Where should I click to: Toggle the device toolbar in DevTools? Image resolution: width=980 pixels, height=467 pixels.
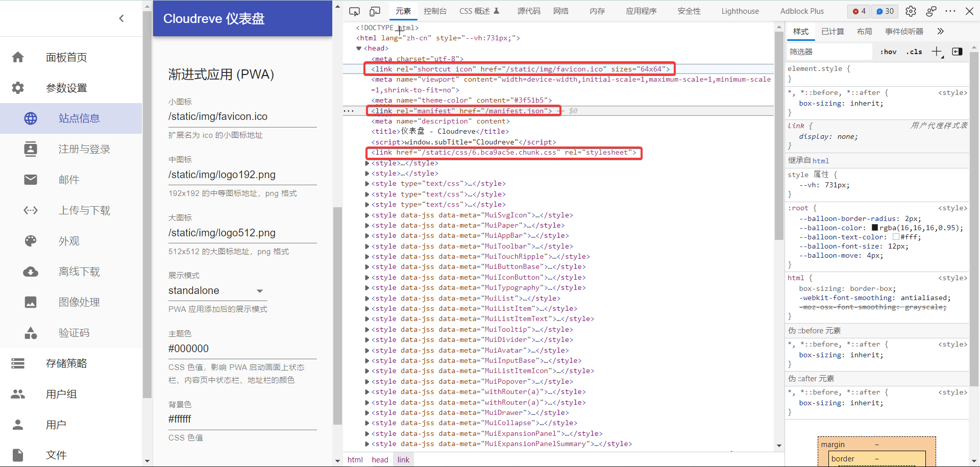click(375, 11)
